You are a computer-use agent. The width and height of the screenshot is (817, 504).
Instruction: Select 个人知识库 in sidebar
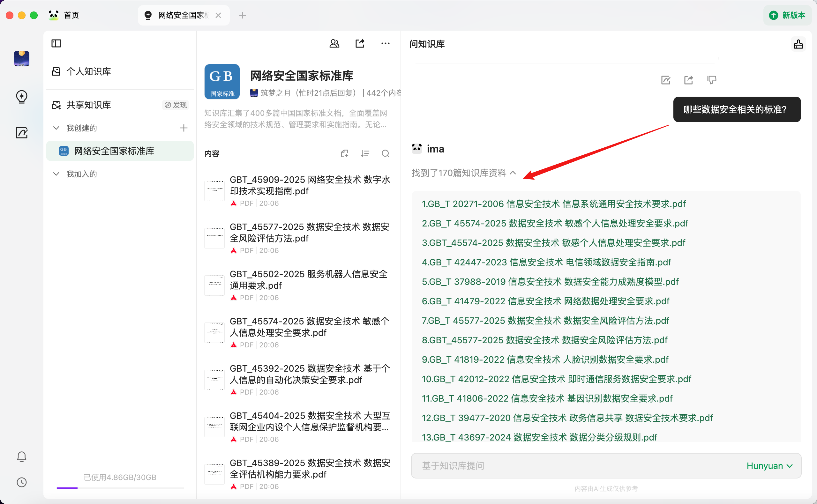(x=88, y=71)
